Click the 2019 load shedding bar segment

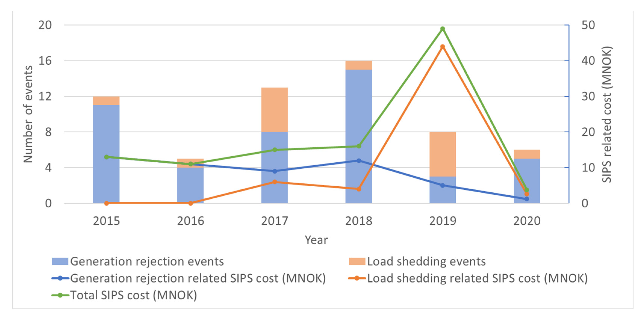click(442, 154)
